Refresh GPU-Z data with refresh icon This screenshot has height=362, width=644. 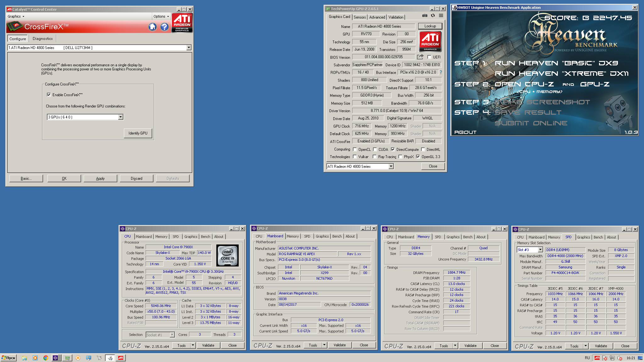coord(433,15)
